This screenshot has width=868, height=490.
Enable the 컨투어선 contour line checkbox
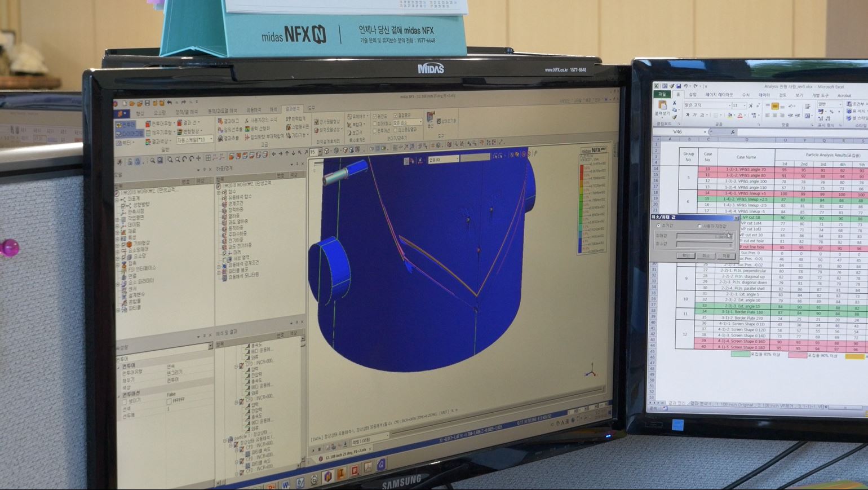coord(374,131)
